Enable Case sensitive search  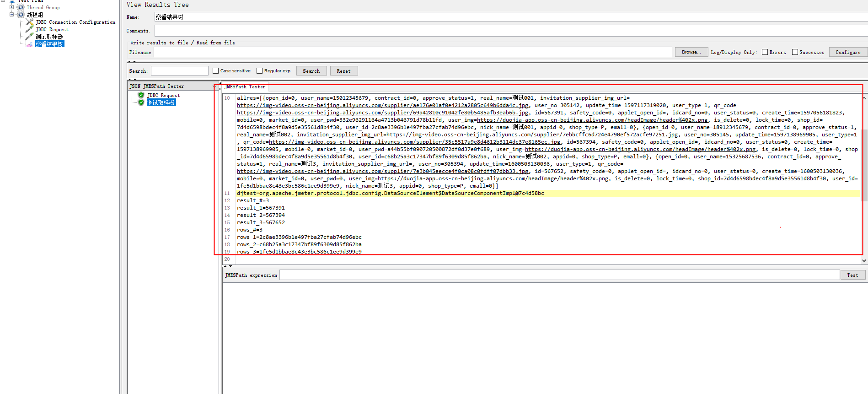tap(216, 71)
